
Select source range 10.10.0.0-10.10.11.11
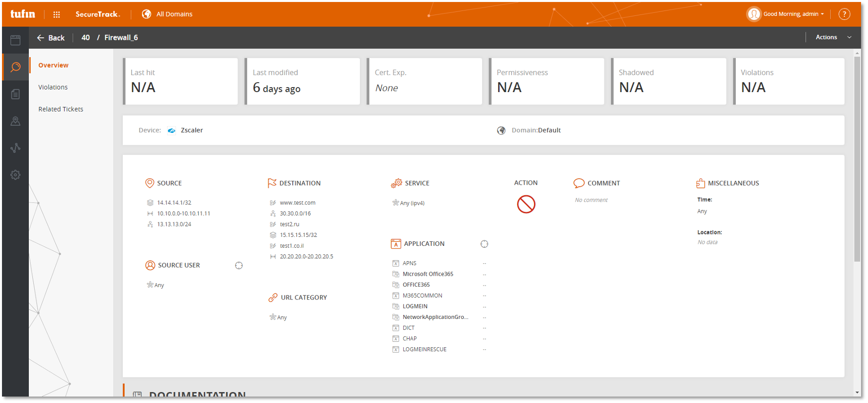(x=183, y=213)
